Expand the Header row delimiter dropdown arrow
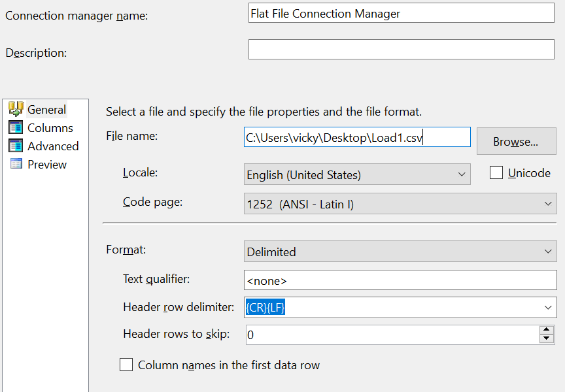The image size is (565, 392). click(x=548, y=308)
